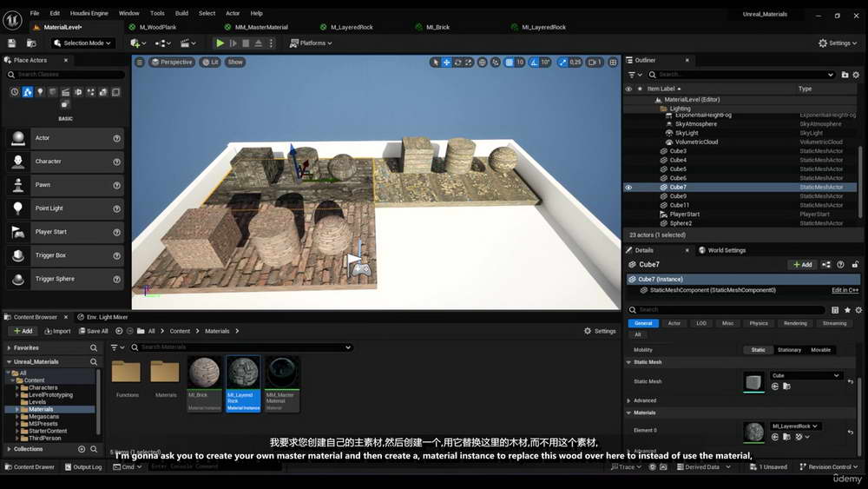Image resolution: width=868 pixels, height=489 pixels.
Task: Click the Details favorites star icon
Action: pyautogui.click(x=847, y=310)
